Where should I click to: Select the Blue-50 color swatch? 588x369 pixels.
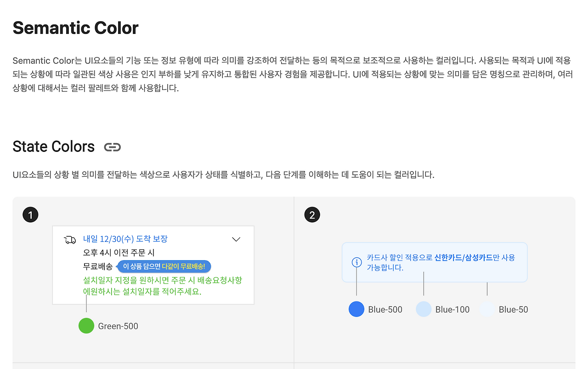(x=487, y=309)
